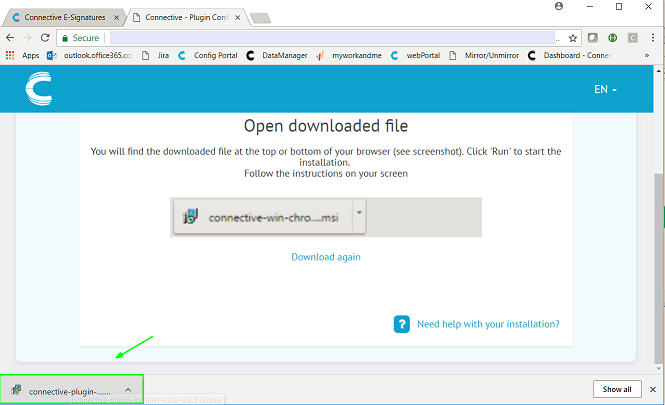This screenshot has width=665, height=405.
Task: Open the Config Portal bookmark
Action: (x=209, y=55)
